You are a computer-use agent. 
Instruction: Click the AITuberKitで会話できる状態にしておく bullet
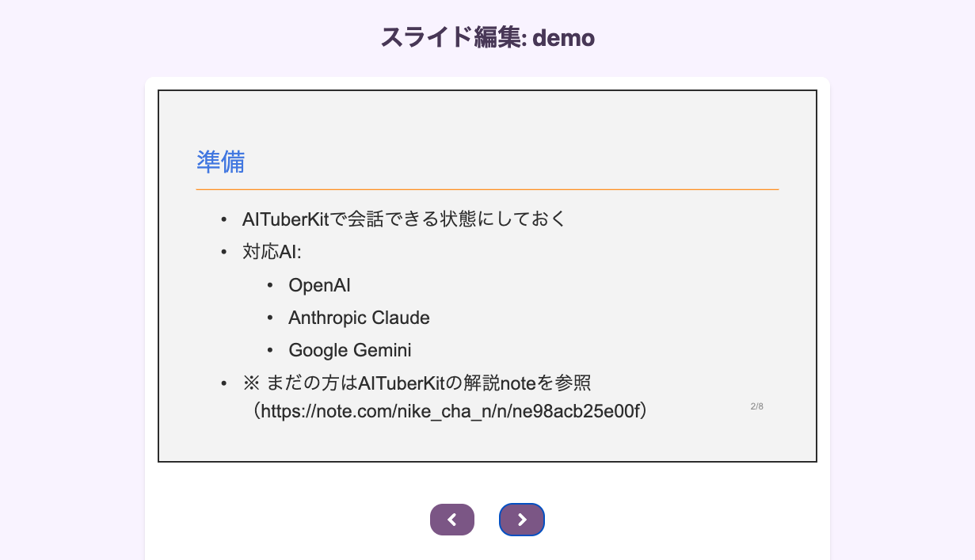coord(403,219)
